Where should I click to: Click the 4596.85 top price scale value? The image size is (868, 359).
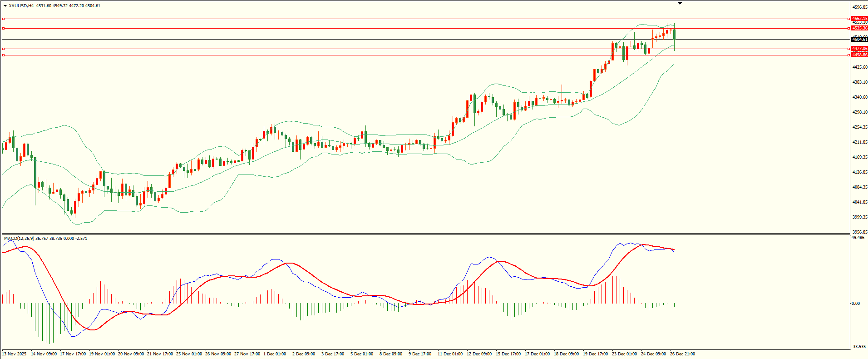point(860,7)
